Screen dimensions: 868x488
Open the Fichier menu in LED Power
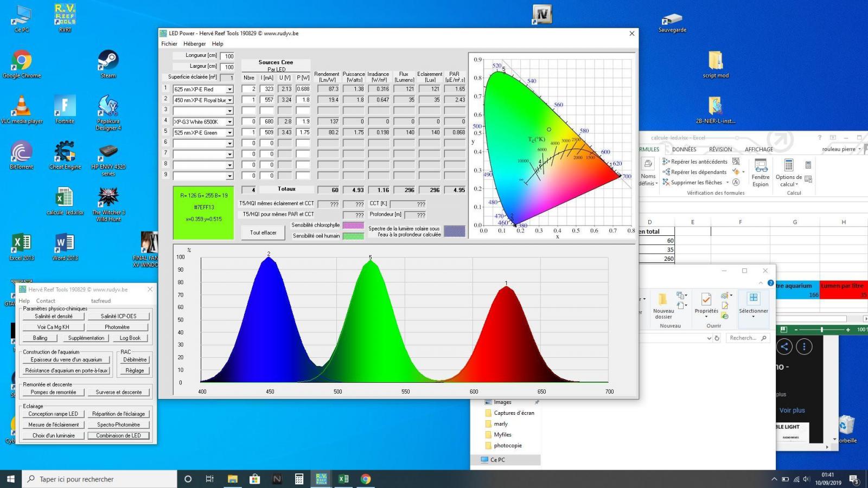pos(169,44)
